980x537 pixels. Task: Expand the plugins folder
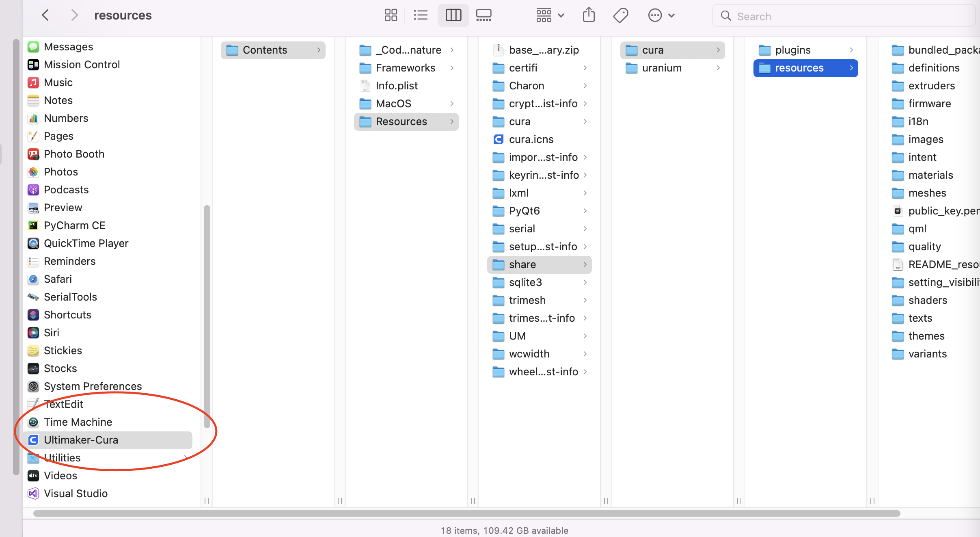(x=792, y=50)
